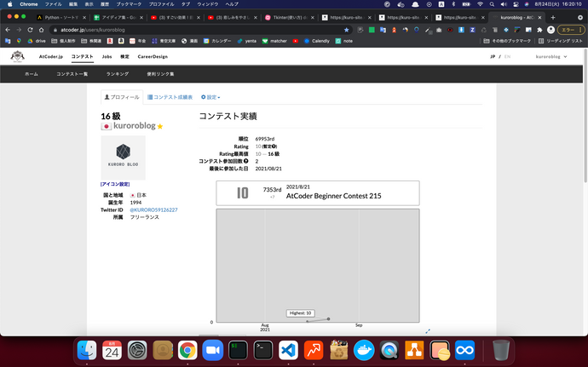Open the browser home button

tap(41, 30)
